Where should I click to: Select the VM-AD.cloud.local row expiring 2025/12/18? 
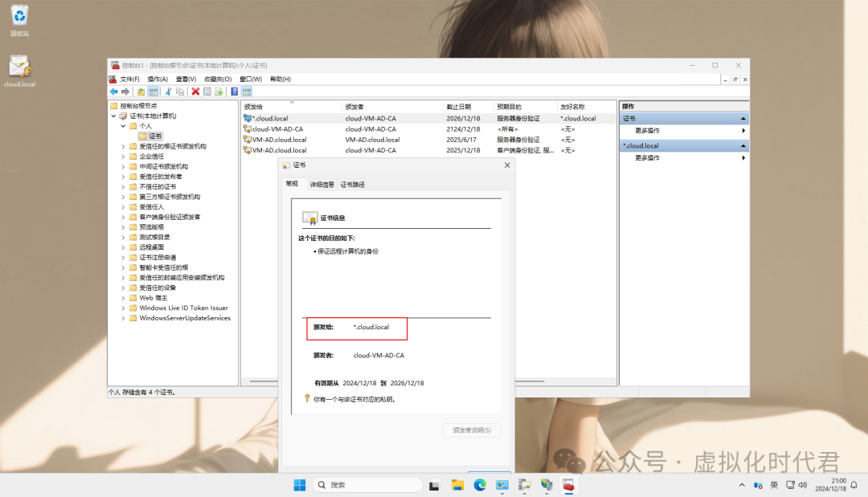point(428,150)
